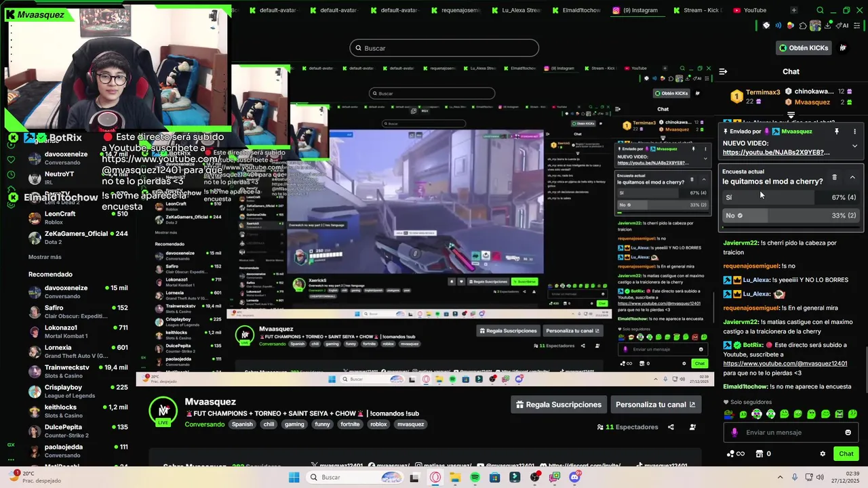Open the chat shop icon
The height and width of the screenshot is (488, 868).
(759, 454)
